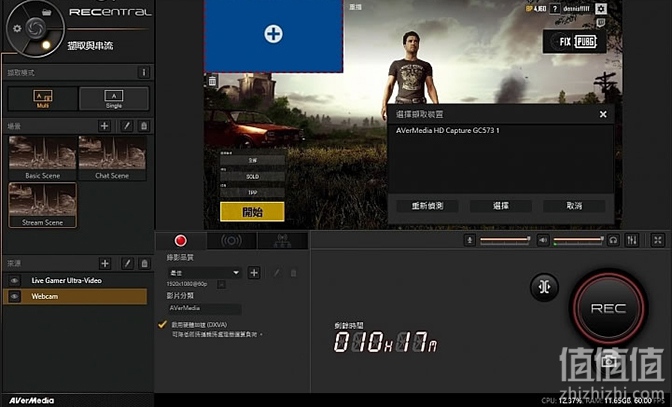Open the file folder icon in RECentral dial
672x407 pixels.
[x=47, y=12]
